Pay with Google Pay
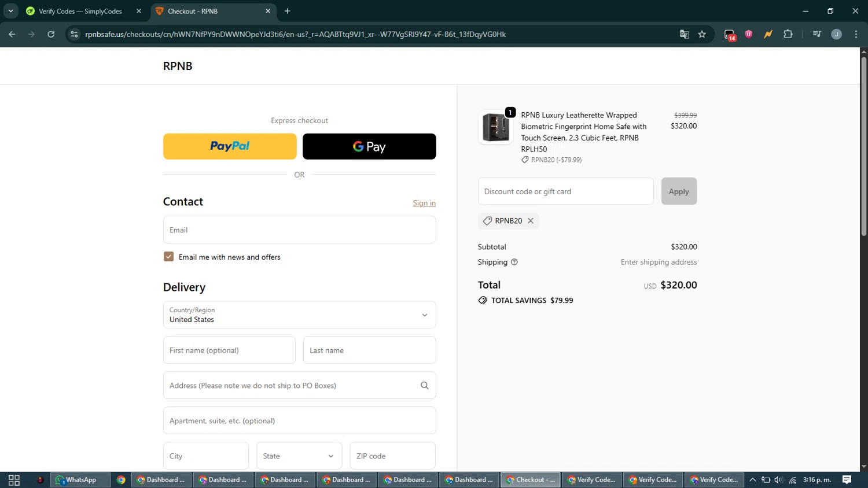Viewport: 868px width, 488px height. pyautogui.click(x=369, y=146)
